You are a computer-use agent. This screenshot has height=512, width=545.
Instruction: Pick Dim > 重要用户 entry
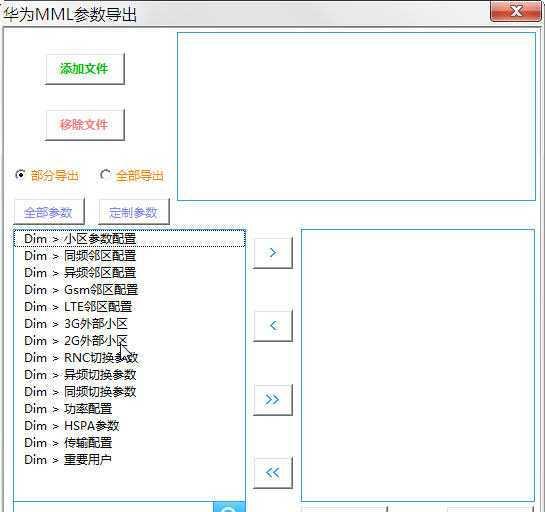[x=130, y=460]
